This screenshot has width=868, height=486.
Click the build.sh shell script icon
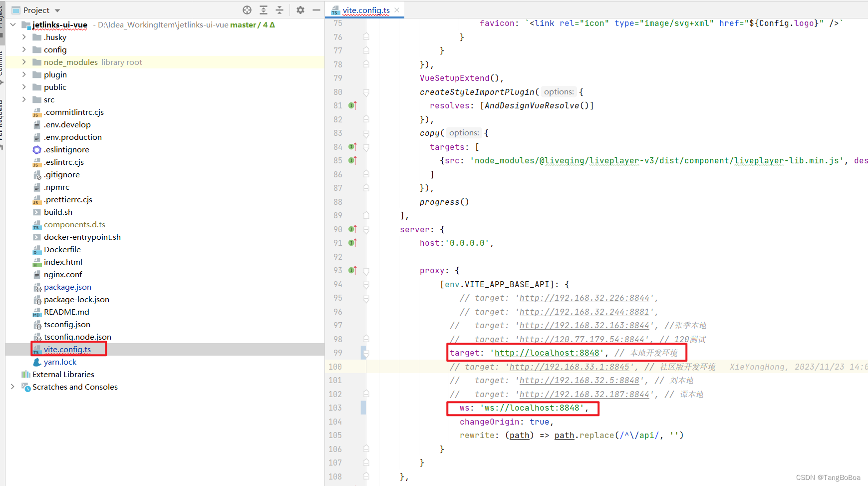click(x=37, y=212)
